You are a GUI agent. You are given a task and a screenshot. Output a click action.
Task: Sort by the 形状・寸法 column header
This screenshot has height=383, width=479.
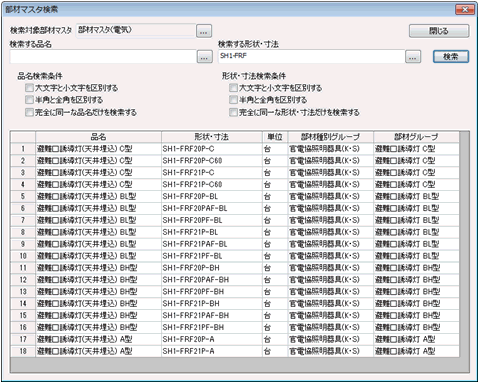[x=212, y=137]
